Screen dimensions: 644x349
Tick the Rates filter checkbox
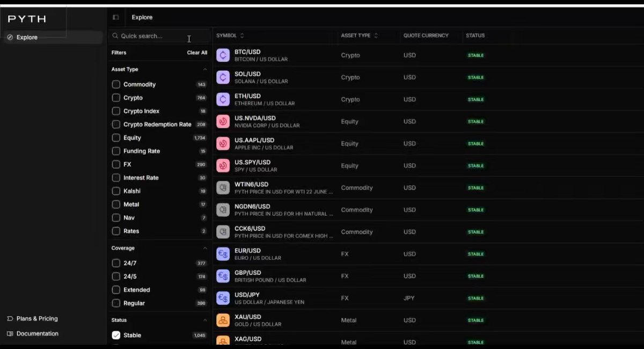tap(116, 231)
